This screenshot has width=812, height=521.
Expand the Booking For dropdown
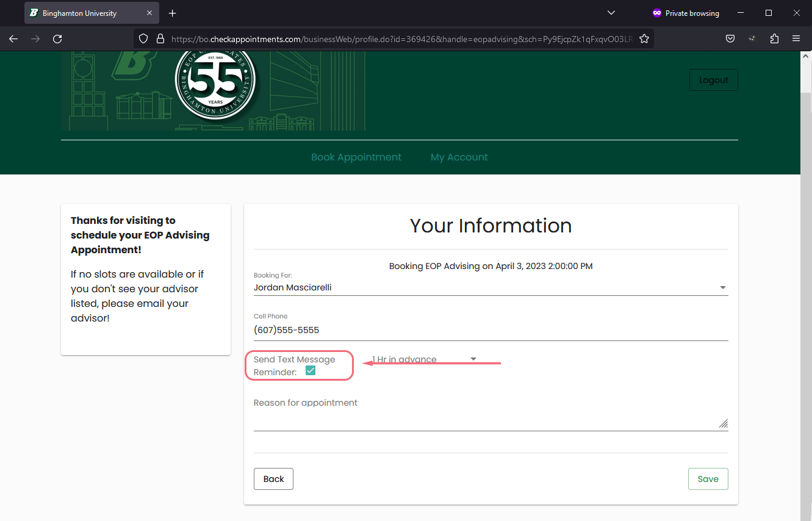722,287
